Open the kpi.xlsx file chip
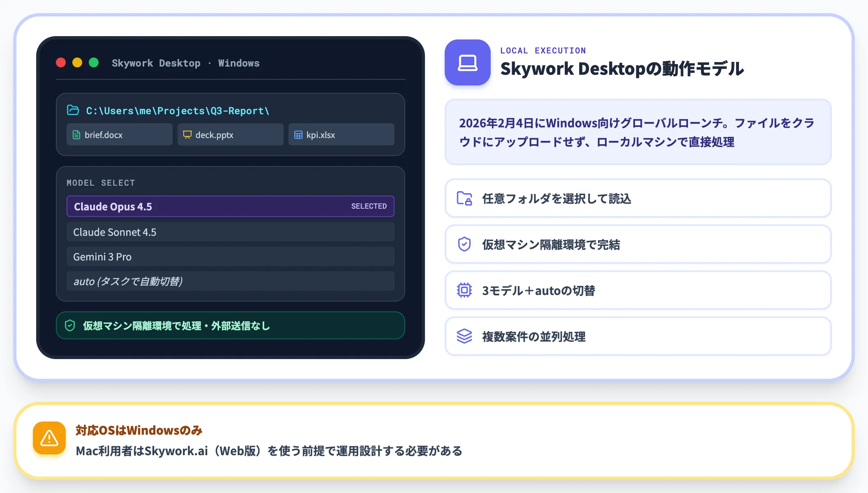Screen dimensions: 868x493 coord(342,135)
